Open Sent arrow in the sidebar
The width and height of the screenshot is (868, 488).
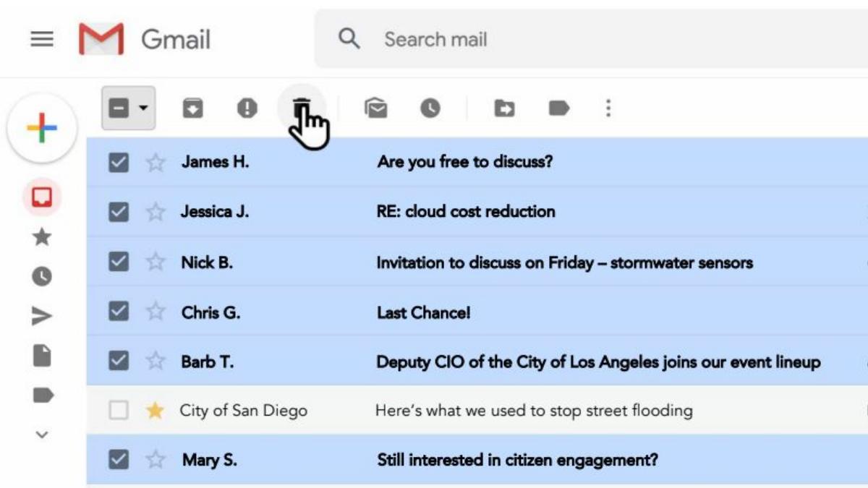coord(42,316)
